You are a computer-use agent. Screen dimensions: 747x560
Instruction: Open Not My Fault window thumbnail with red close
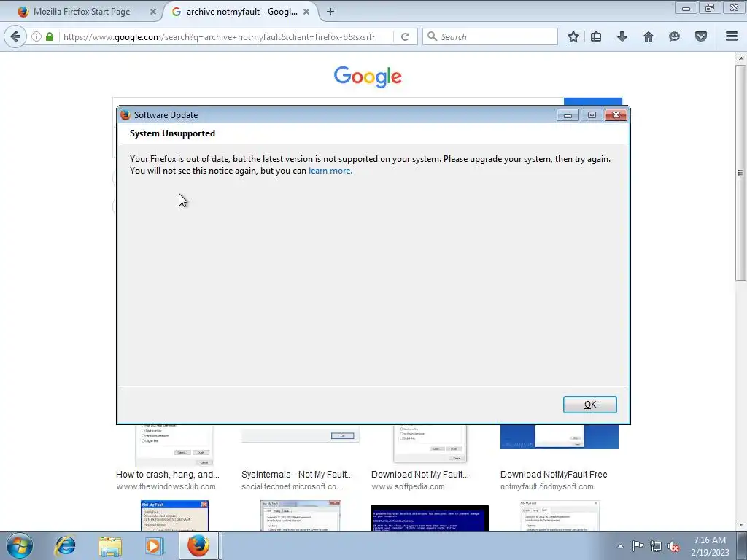click(x=174, y=516)
